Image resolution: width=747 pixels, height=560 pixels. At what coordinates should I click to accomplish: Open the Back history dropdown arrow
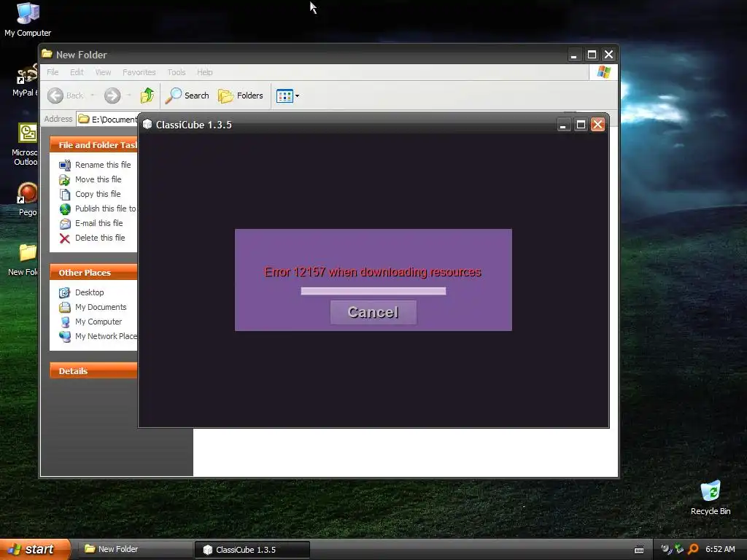click(93, 96)
